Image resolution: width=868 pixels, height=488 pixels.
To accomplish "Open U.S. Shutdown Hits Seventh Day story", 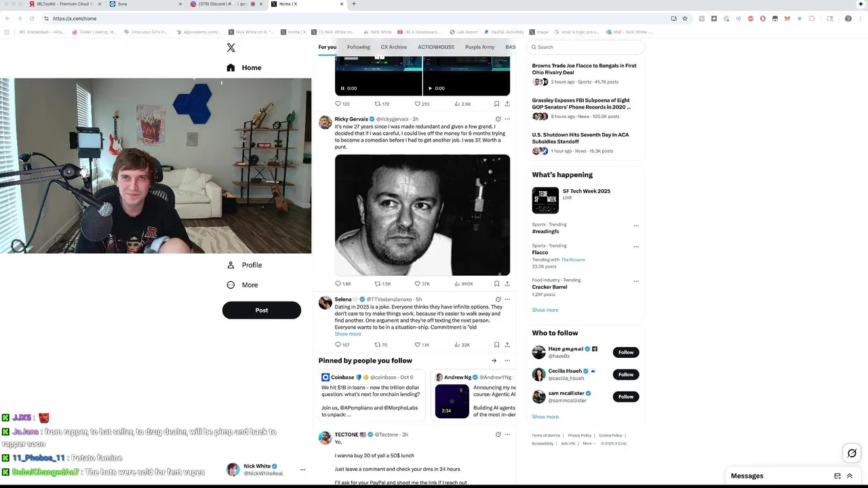I will (x=585, y=142).
